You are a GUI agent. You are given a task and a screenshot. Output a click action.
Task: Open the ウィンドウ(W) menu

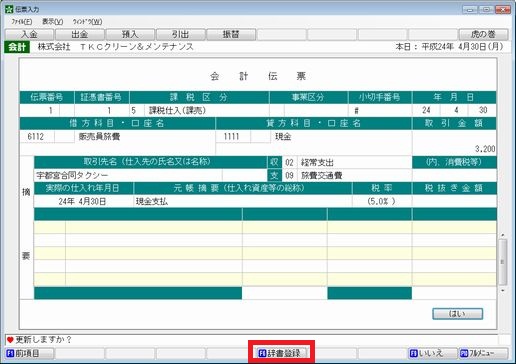coord(87,22)
